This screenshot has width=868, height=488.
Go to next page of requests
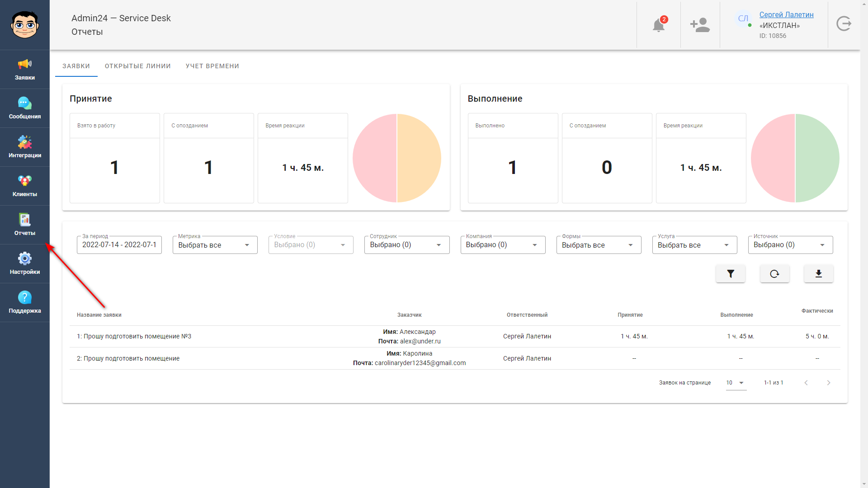(829, 383)
